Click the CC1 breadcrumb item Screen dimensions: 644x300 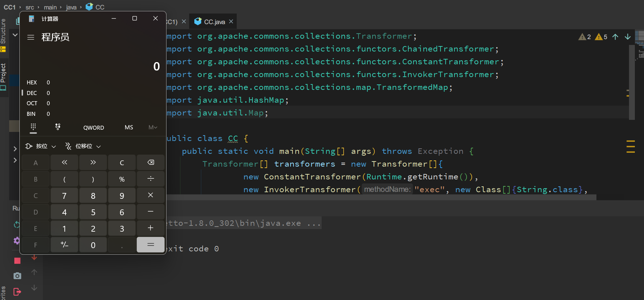tap(10, 7)
